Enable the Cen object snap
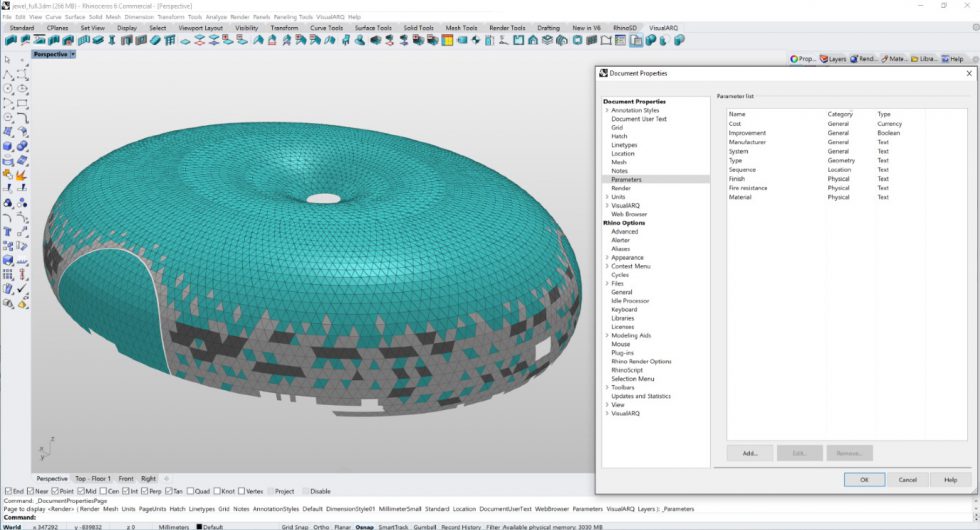This screenshot has width=980, height=530. pyautogui.click(x=102, y=491)
